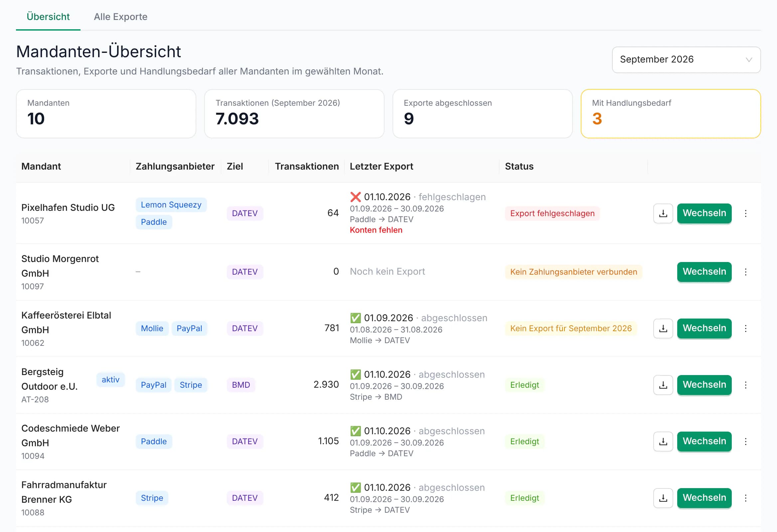Open the September 2026 month dropdown
The width and height of the screenshot is (777, 532).
(686, 60)
